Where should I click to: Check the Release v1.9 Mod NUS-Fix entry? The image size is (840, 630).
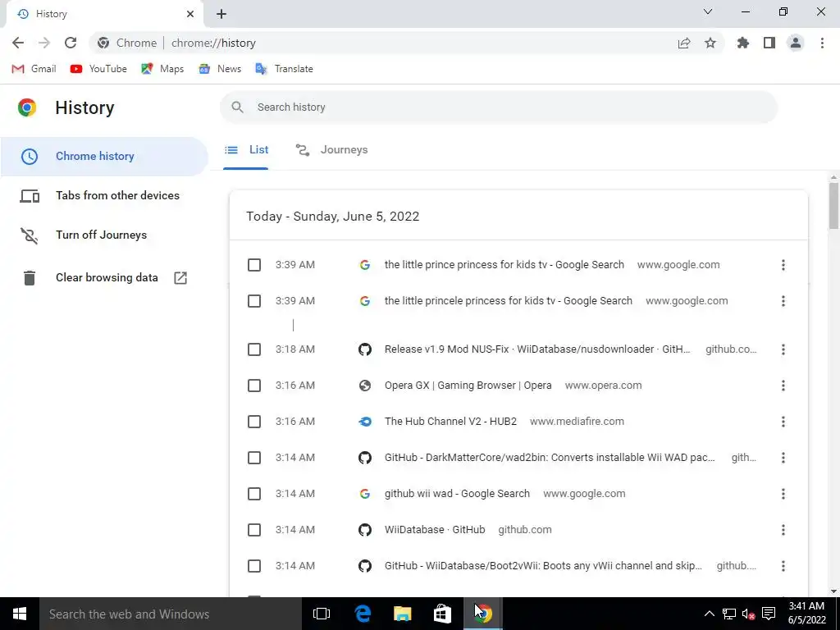254,349
